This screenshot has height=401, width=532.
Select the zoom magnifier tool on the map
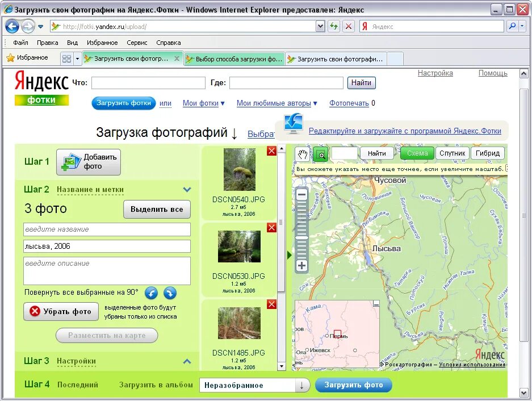(x=321, y=154)
